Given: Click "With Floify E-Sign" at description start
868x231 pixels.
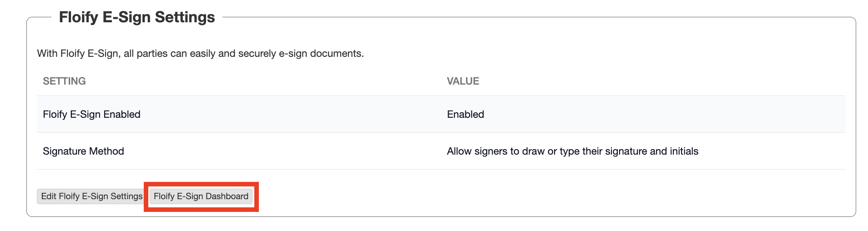Looking at the screenshot, I should [x=78, y=54].
